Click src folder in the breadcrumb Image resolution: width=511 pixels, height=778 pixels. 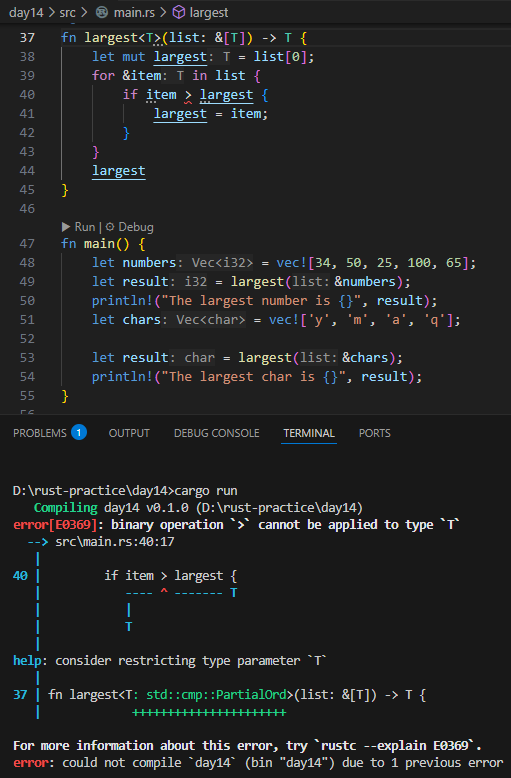[67, 12]
